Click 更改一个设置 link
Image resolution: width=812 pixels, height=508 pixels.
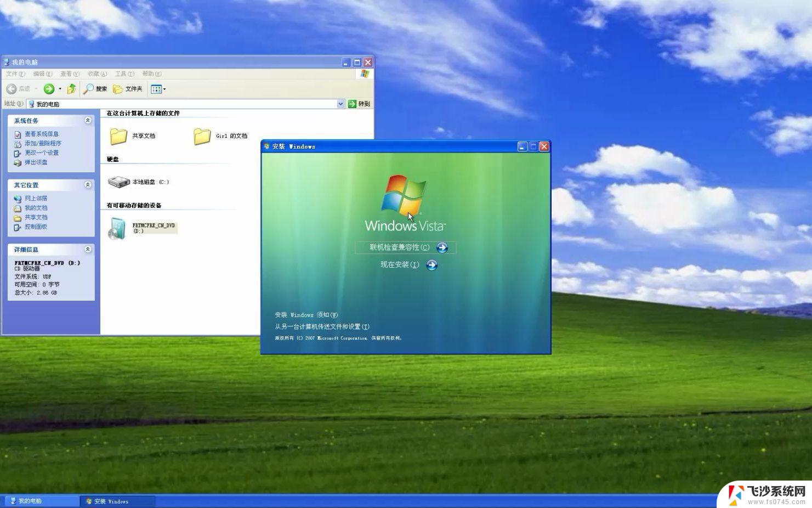[42, 153]
